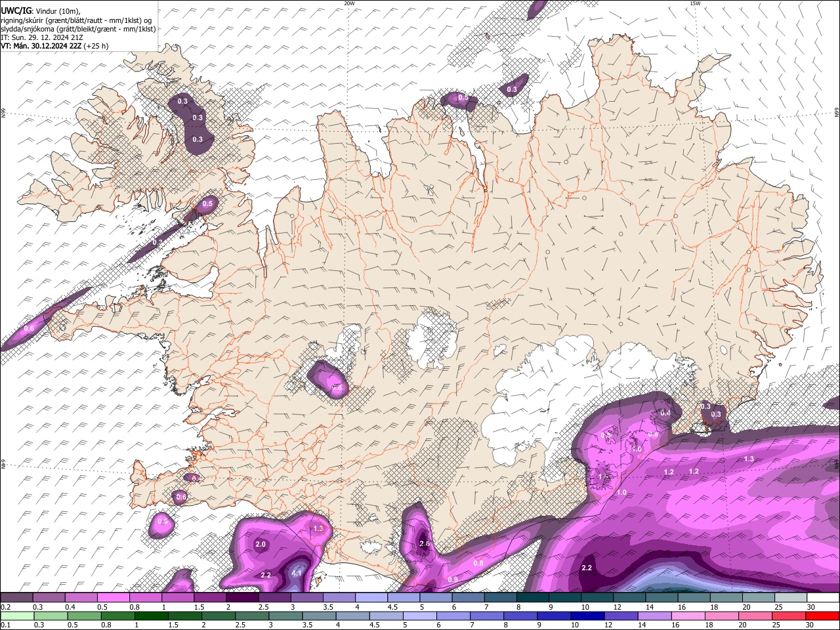Click the 1.3 value off the southeast coast

[x=749, y=459]
